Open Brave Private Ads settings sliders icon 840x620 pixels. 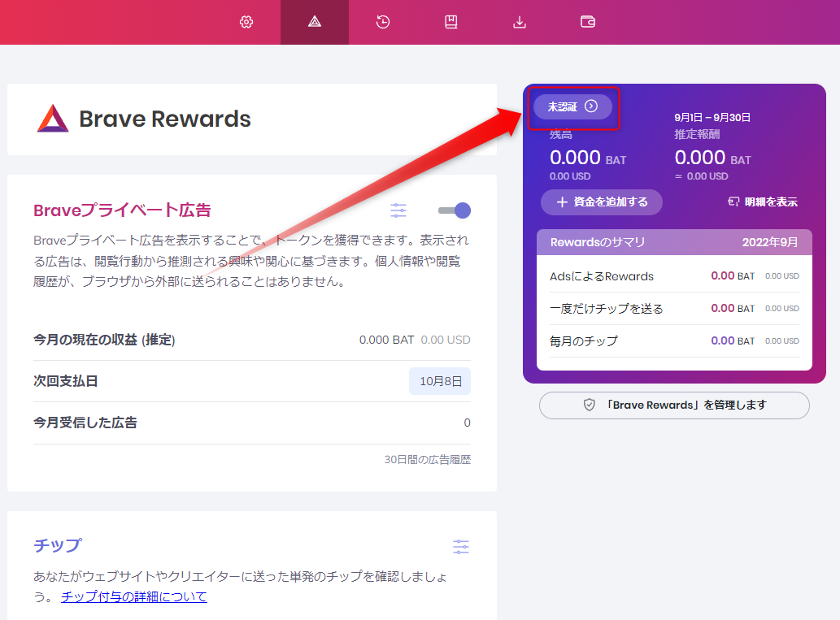tap(398, 210)
